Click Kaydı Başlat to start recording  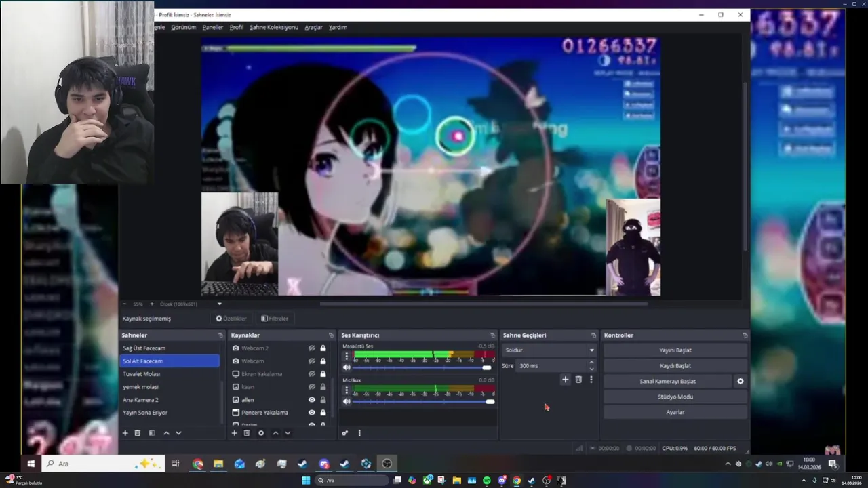click(675, 365)
